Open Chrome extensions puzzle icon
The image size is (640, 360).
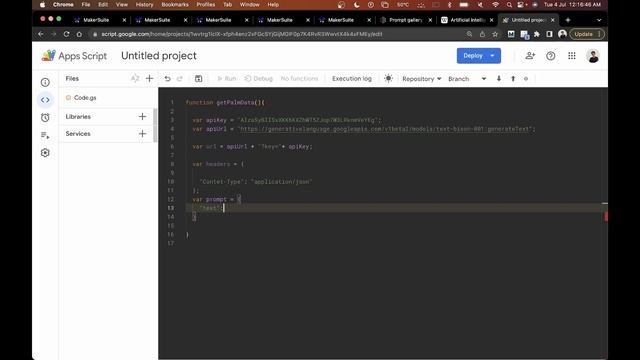coord(537,34)
